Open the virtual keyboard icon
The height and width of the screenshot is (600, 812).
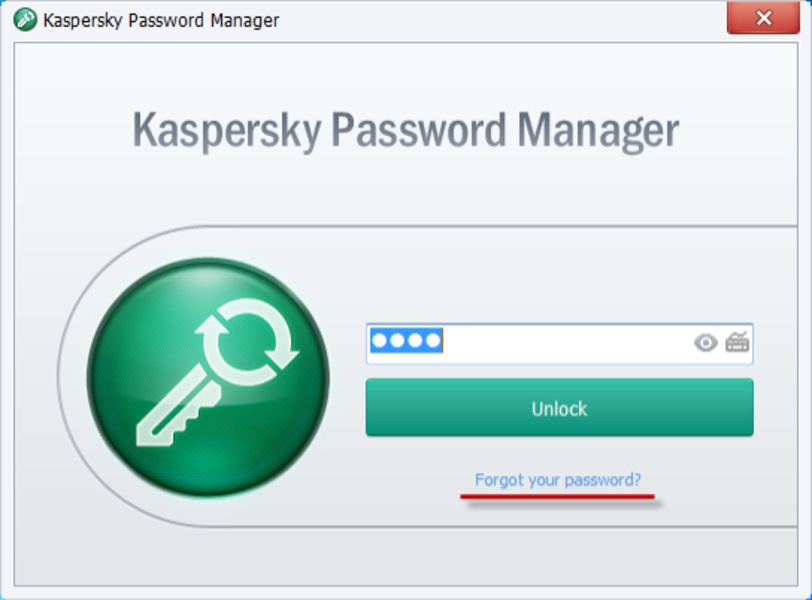pos(737,342)
